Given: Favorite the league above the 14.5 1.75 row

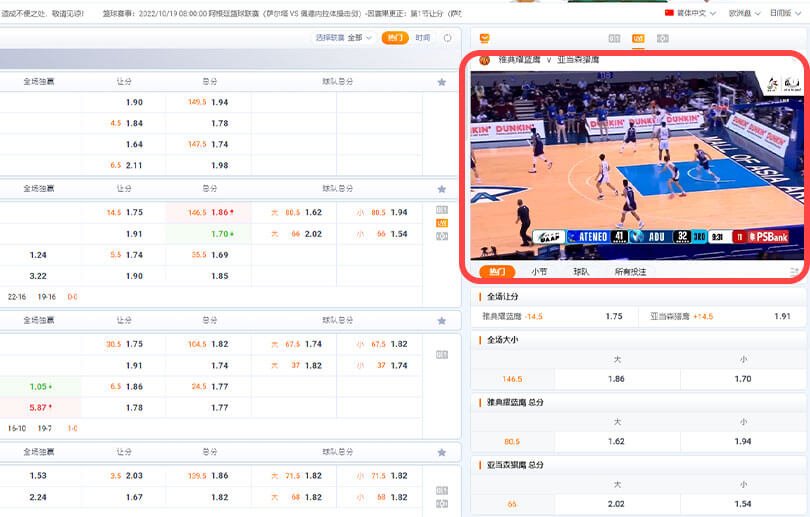Looking at the screenshot, I should 442,189.
